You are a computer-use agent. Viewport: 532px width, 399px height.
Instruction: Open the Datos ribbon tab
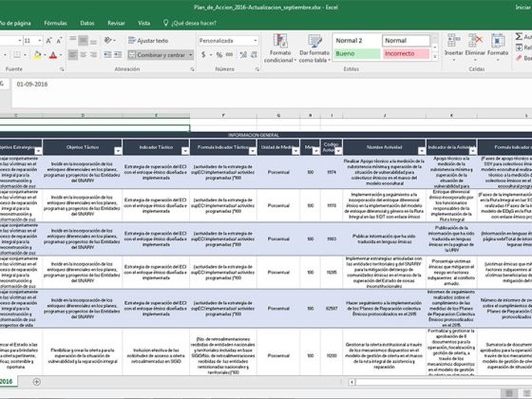tap(87, 23)
